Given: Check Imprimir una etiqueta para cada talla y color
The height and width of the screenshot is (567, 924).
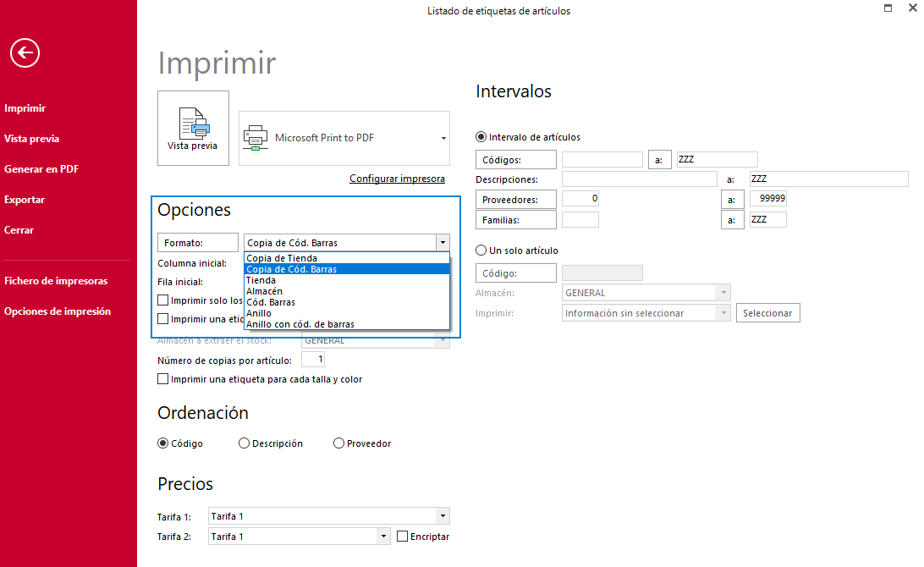Looking at the screenshot, I should 163,379.
